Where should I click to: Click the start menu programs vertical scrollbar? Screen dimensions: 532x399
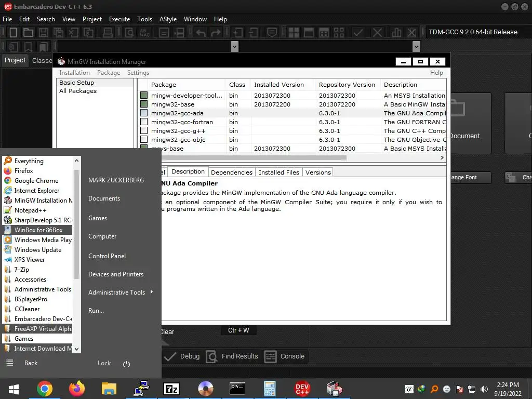[77, 224]
